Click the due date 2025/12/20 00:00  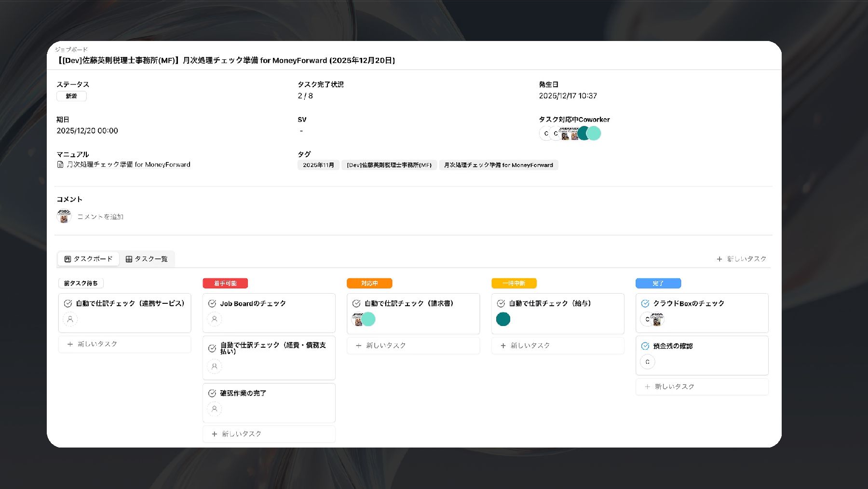click(87, 131)
